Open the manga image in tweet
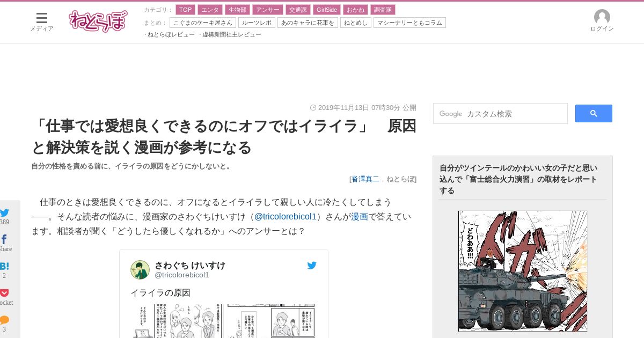Viewport: 644px width, 338px height. [x=224, y=321]
